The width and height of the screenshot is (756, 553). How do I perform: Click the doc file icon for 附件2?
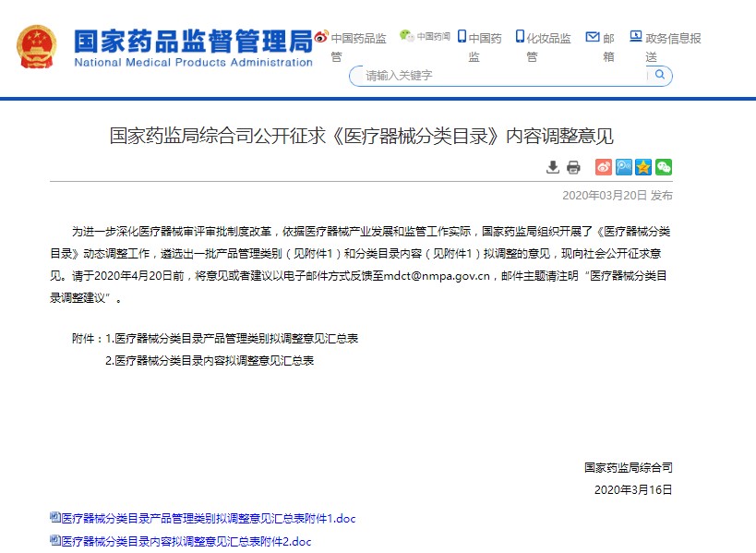click(55, 540)
